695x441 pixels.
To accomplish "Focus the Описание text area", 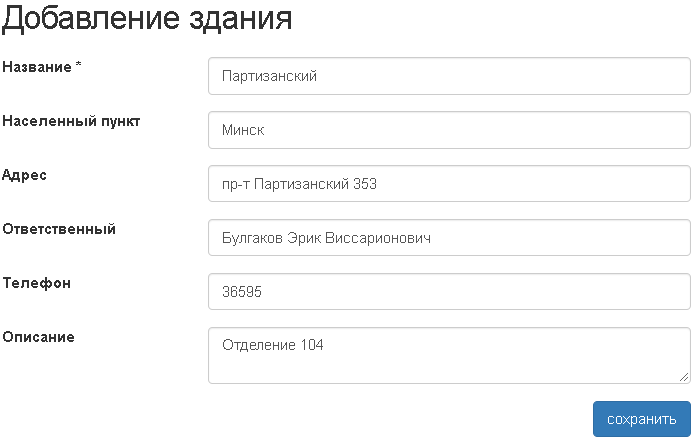I will [449, 356].
